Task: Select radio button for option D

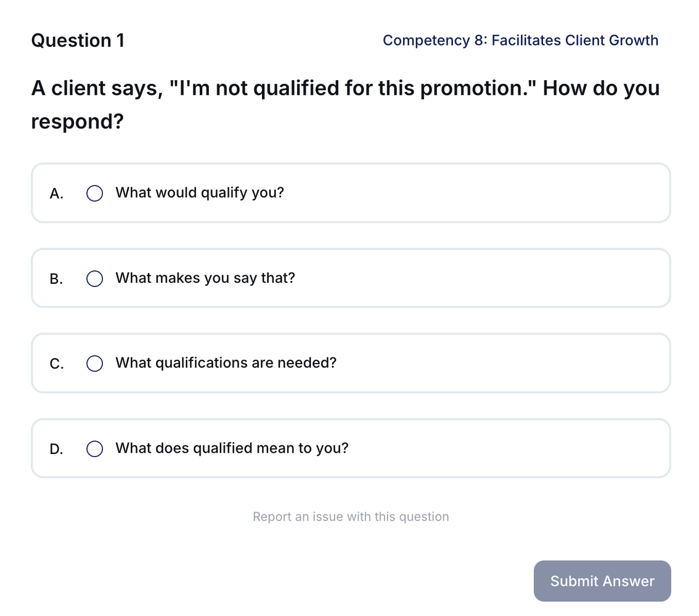Action: 94,448
